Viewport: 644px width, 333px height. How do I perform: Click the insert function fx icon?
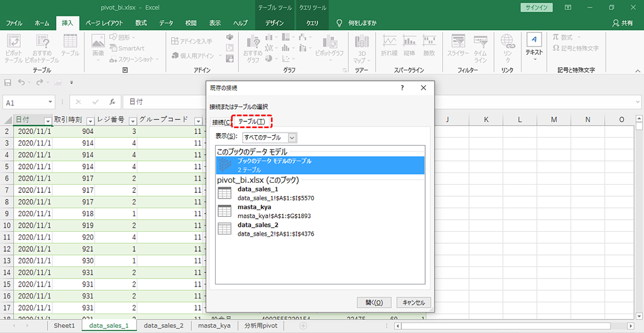[112, 102]
